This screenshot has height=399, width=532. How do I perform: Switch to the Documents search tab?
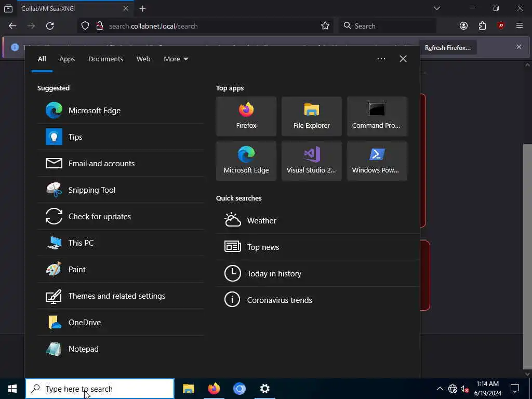pos(105,59)
